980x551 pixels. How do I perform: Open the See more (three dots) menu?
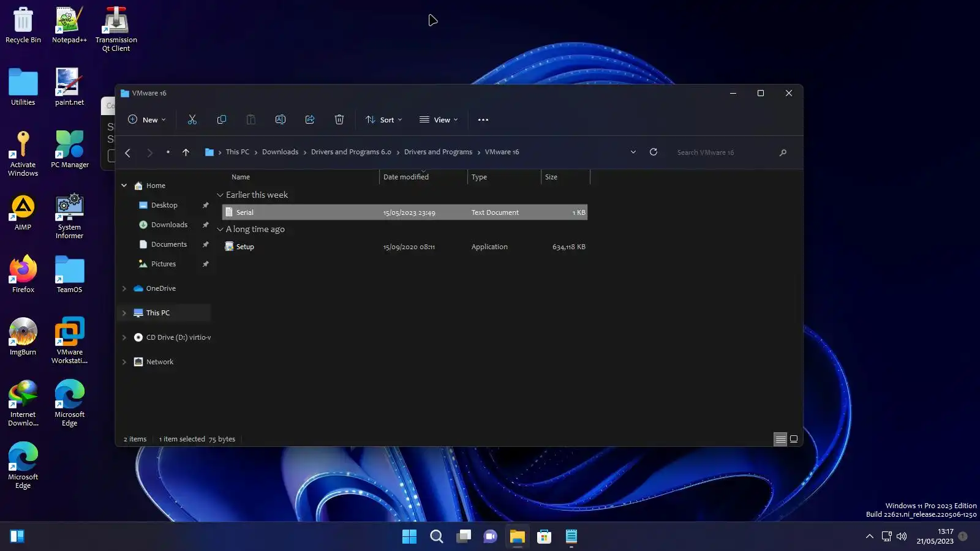click(483, 120)
